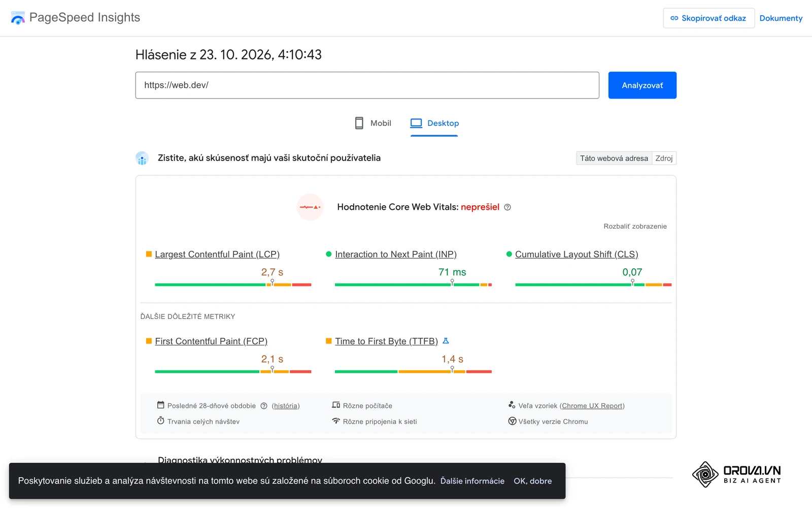Select the Desktop tab
This screenshot has height=508, width=812.
point(434,123)
